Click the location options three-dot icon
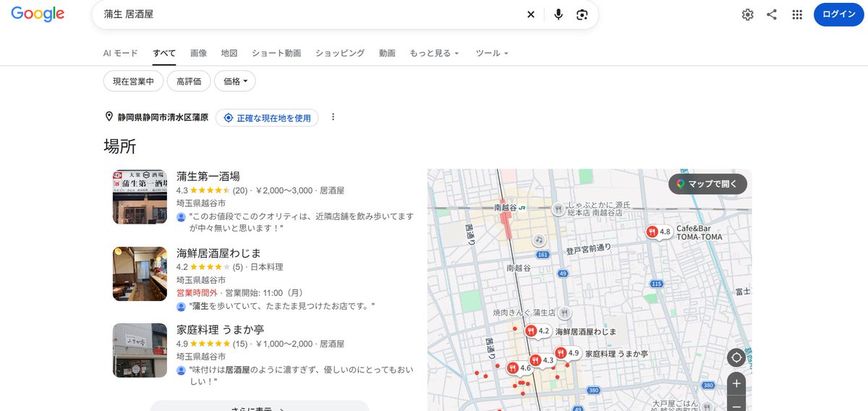868x411 pixels. pyautogui.click(x=333, y=117)
